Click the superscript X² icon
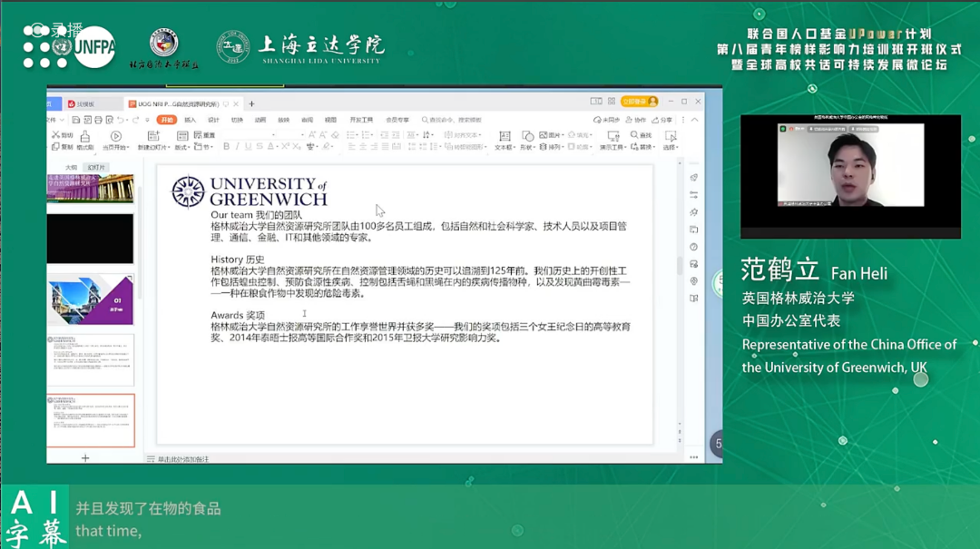Screen dimensions: 980x549 coord(284,147)
